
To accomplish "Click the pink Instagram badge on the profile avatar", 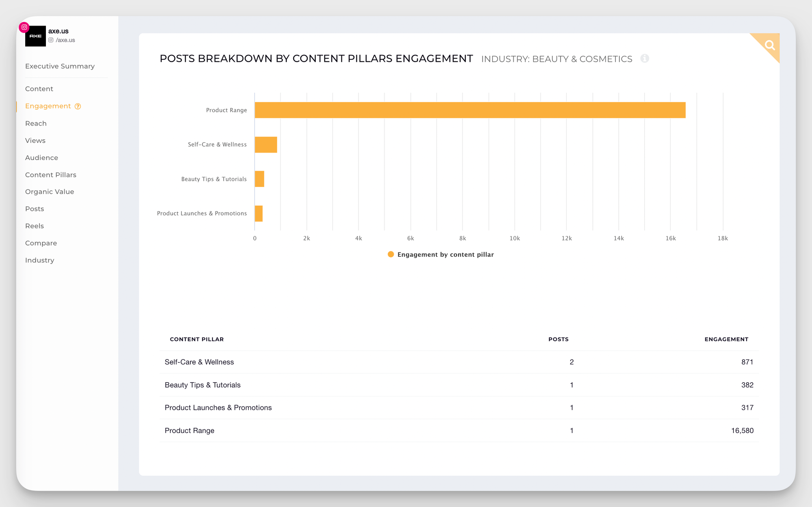I will 24,27.
